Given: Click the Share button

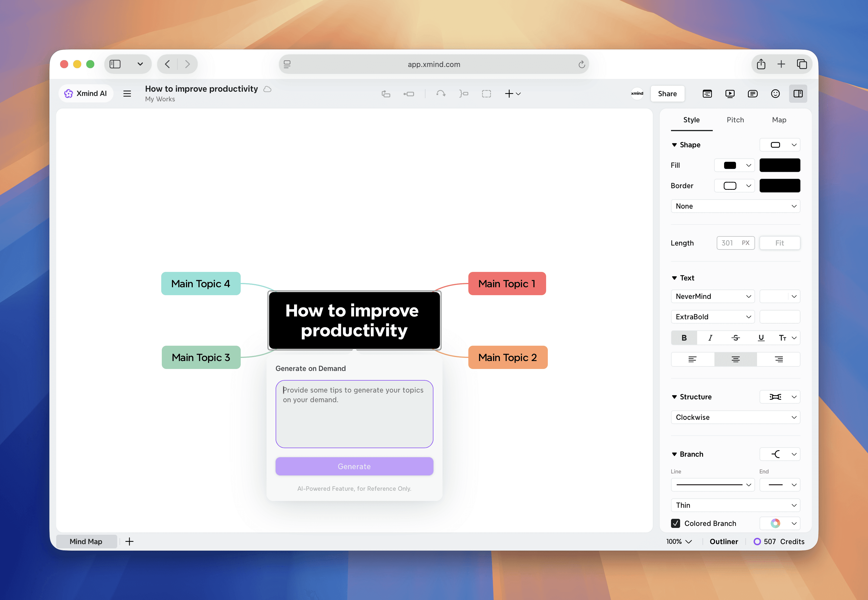Looking at the screenshot, I should point(667,94).
